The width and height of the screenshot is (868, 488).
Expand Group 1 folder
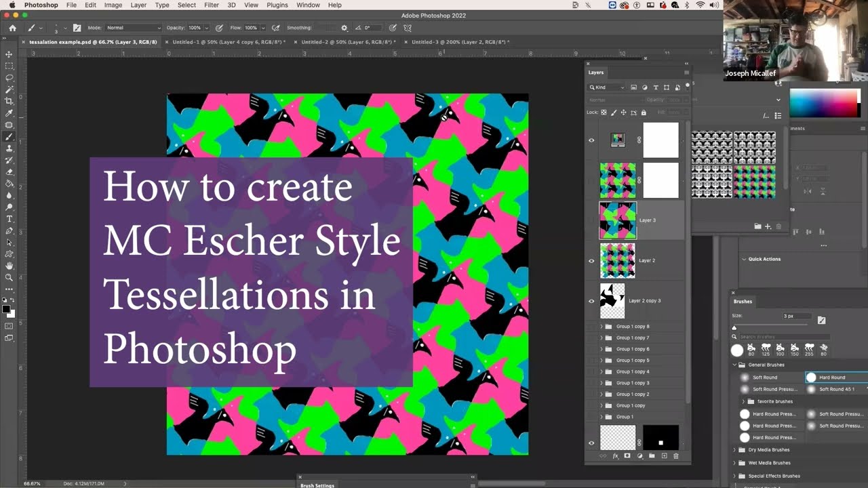(601, 417)
